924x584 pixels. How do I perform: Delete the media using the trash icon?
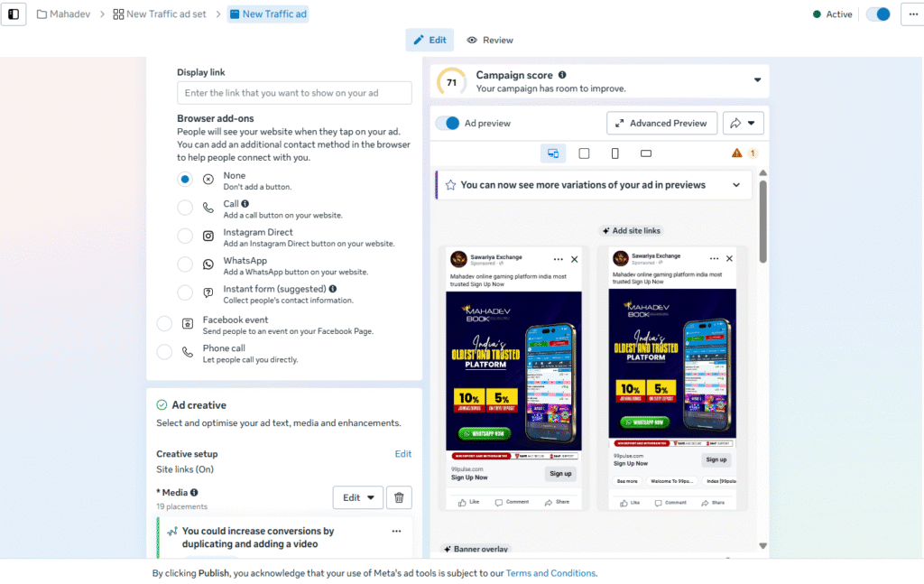tap(399, 497)
